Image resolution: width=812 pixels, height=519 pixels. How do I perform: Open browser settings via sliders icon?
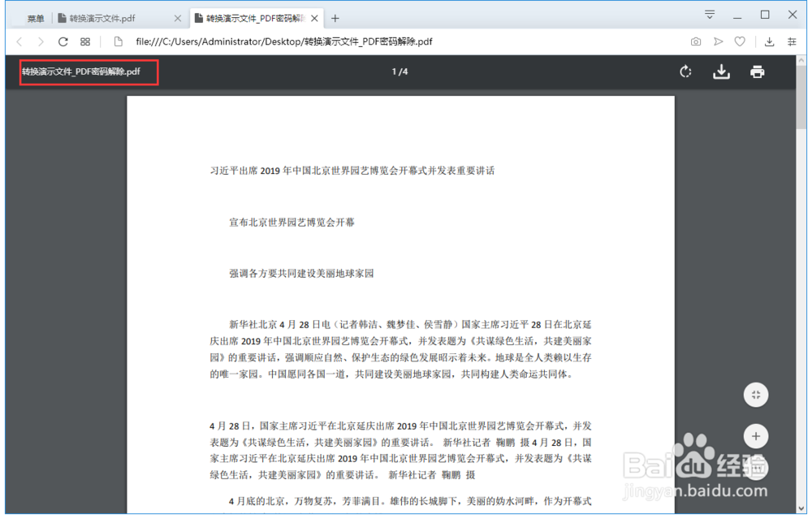click(792, 41)
